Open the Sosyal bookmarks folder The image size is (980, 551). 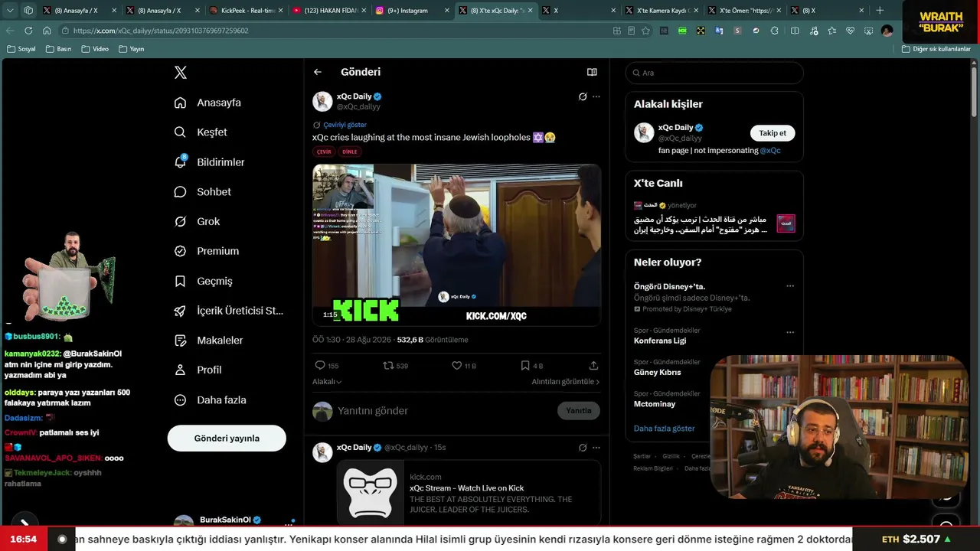[21, 49]
